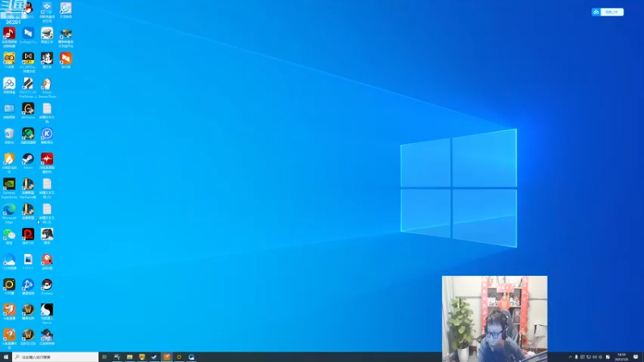This screenshot has height=362, width=644.
Task: Open the Microsoft Edge desktop shortcut
Action: tap(9, 209)
